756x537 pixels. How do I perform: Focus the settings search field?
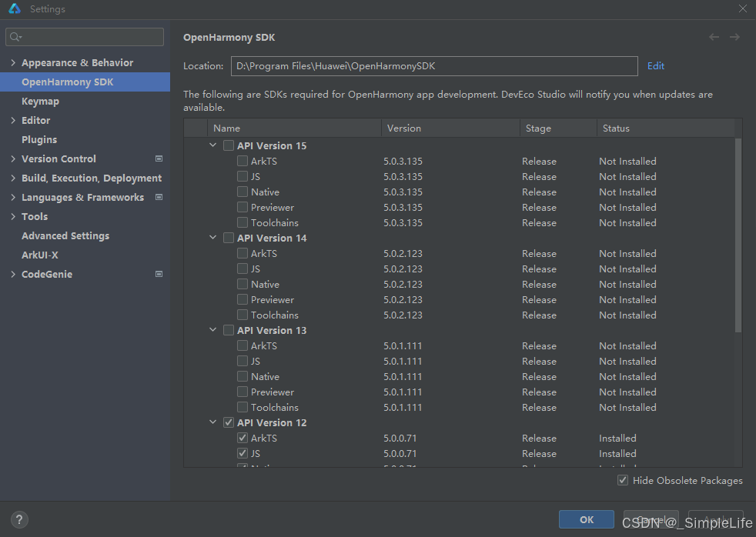pyautogui.click(x=85, y=37)
